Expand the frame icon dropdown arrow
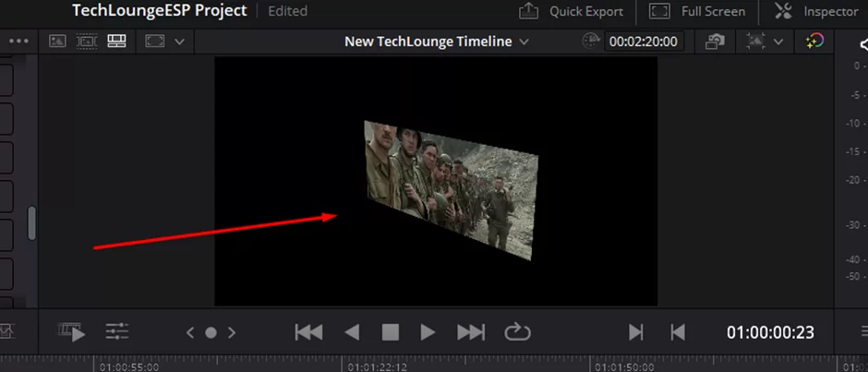Screen dimensions: 868x372 [179, 42]
